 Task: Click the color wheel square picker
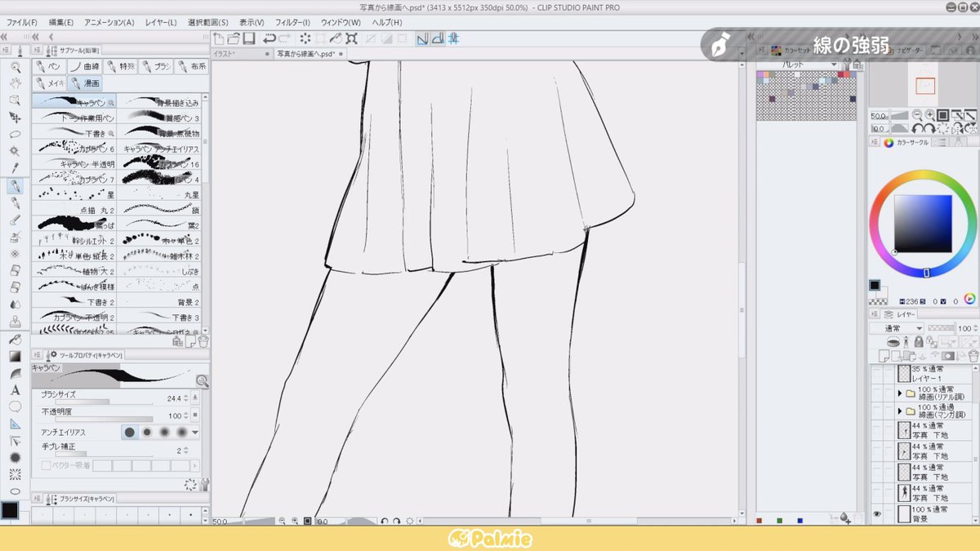(x=923, y=223)
